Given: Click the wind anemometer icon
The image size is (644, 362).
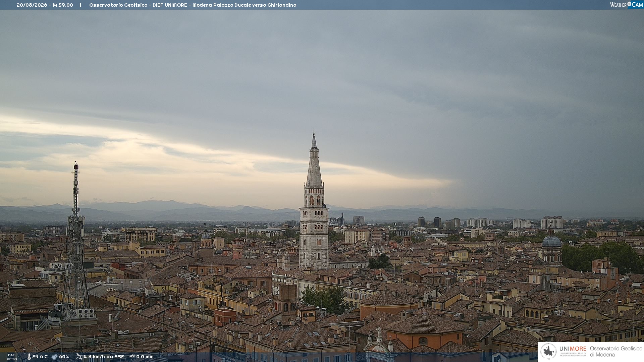Looking at the screenshot, I should [79, 357].
